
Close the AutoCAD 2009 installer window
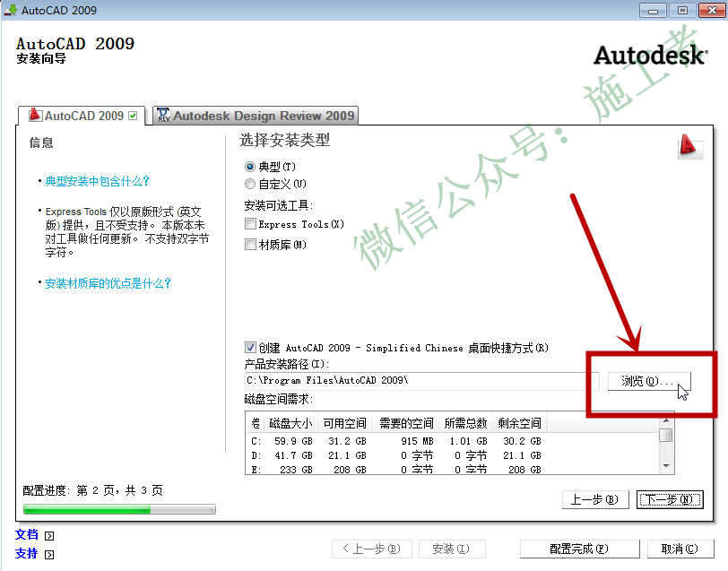tap(712, 10)
